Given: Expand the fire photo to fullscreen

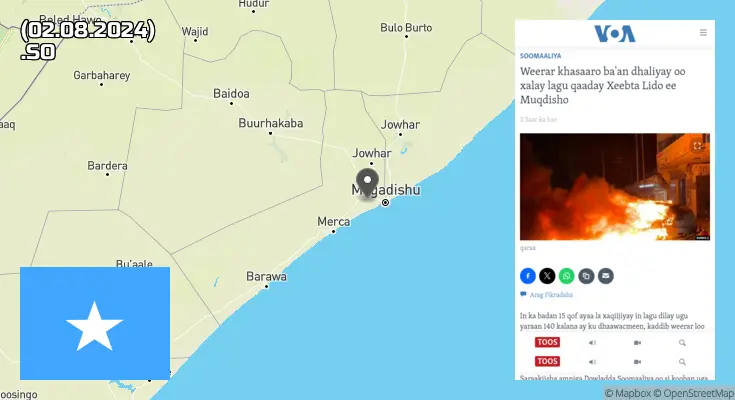Looking at the screenshot, I should coord(698,146).
